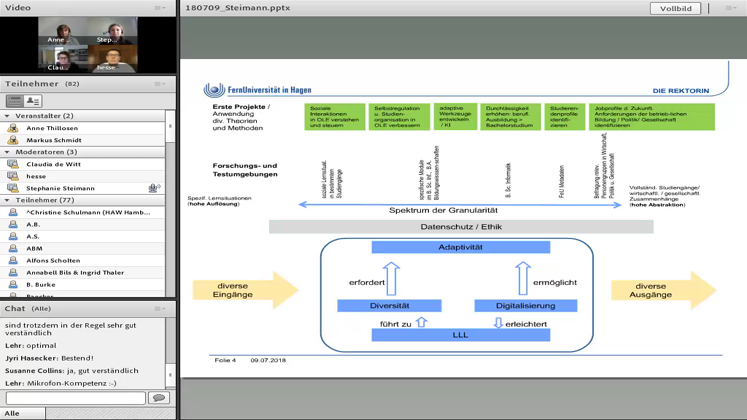The height and width of the screenshot is (420, 747).
Task: Click the host icon beside Anne Thillosen
Action: (13, 128)
